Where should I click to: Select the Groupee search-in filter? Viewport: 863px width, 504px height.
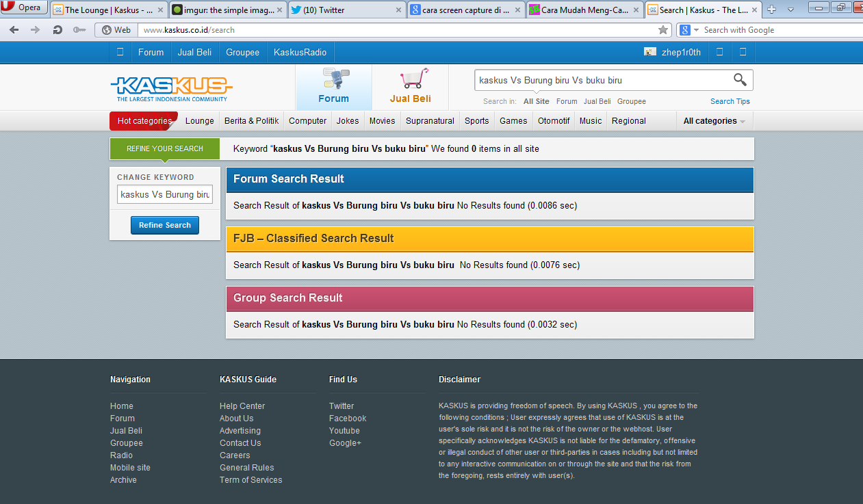[631, 101]
